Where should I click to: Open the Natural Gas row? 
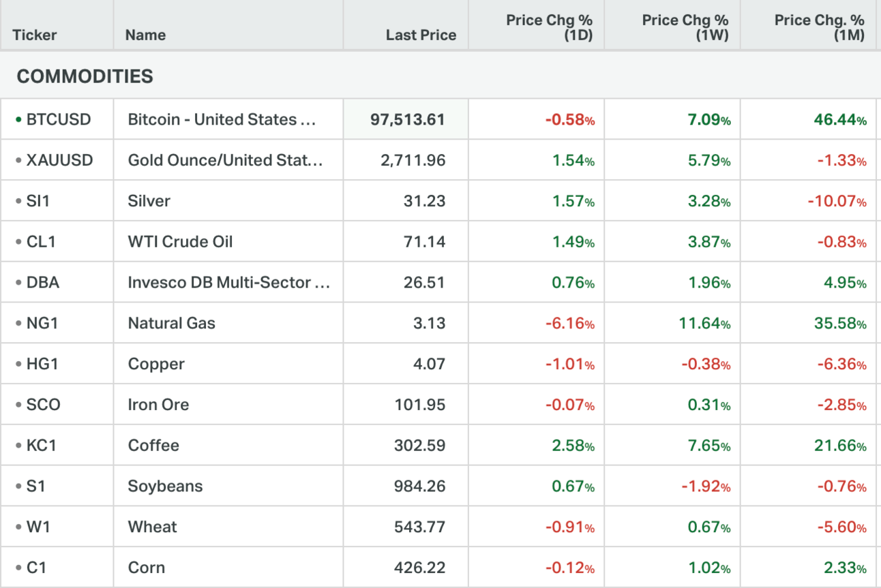coord(172,324)
